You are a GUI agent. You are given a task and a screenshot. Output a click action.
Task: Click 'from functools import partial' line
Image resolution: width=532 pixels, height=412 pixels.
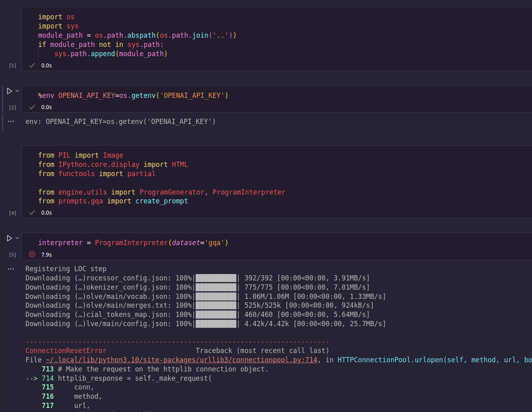[x=97, y=174]
